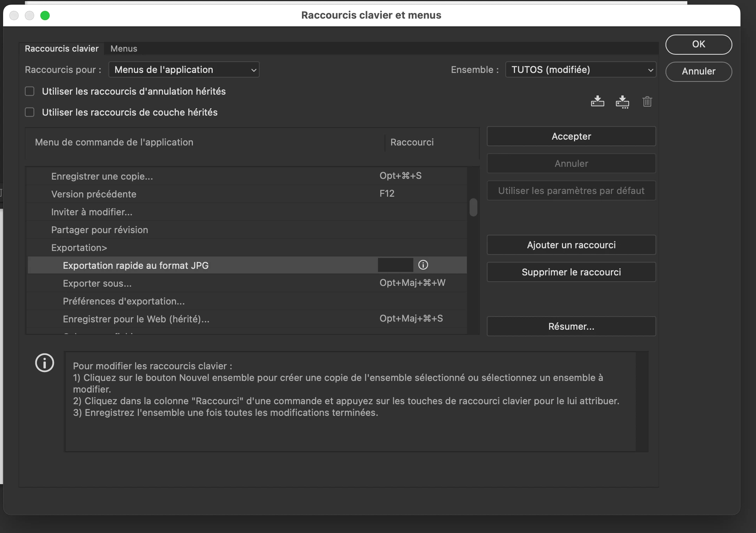Toggle legacy channel shortcuts checkbox
The height and width of the screenshot is (533, 756).
click(30, 112)
